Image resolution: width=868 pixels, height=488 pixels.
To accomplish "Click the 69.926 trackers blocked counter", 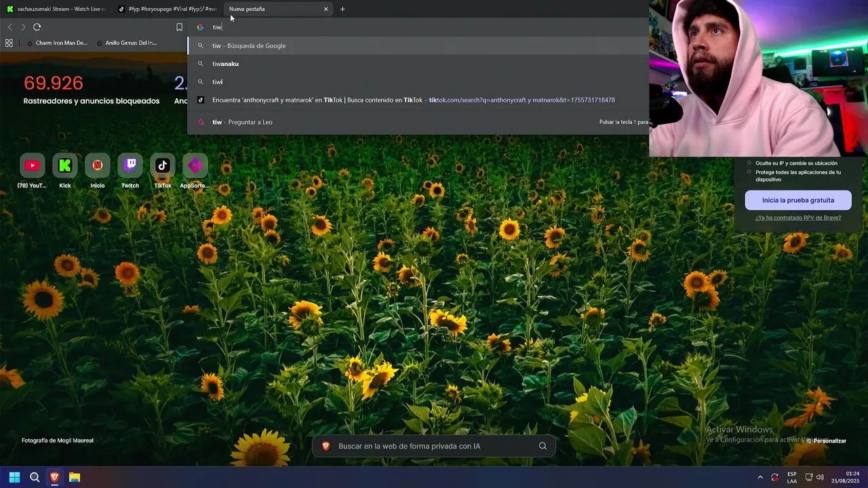I will click(x=54, y=83).
